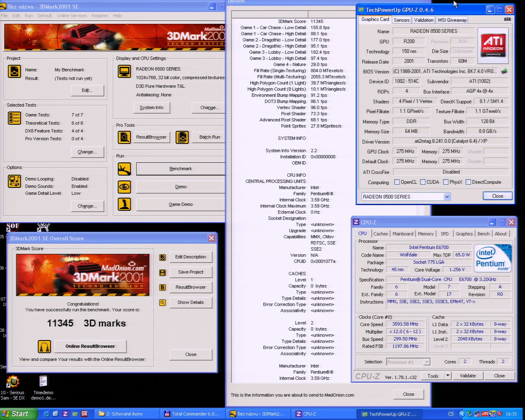Click the Intel Pentium logo in CPU-Z
Screen dimensions: 525x420
493,258
